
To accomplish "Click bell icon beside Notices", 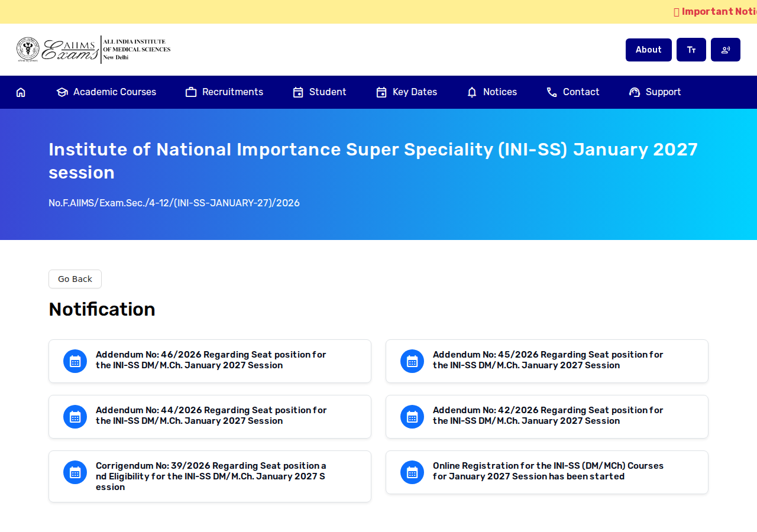I will (x=472, y=92).
